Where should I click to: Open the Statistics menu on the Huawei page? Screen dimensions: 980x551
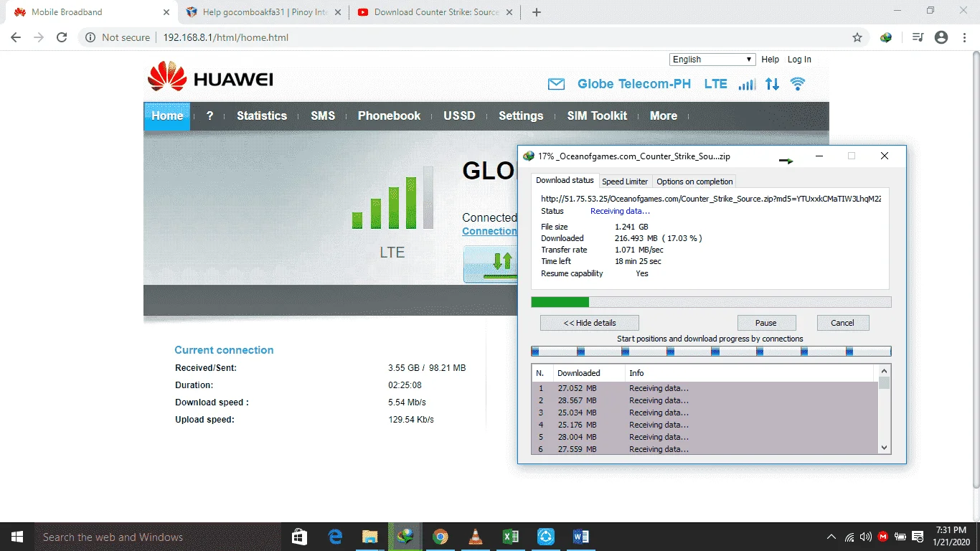[262, 116]
